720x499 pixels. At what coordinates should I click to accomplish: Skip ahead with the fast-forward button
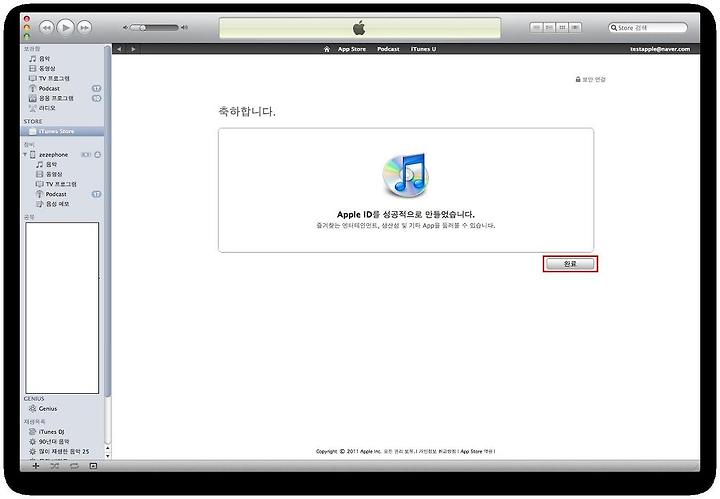84,28
